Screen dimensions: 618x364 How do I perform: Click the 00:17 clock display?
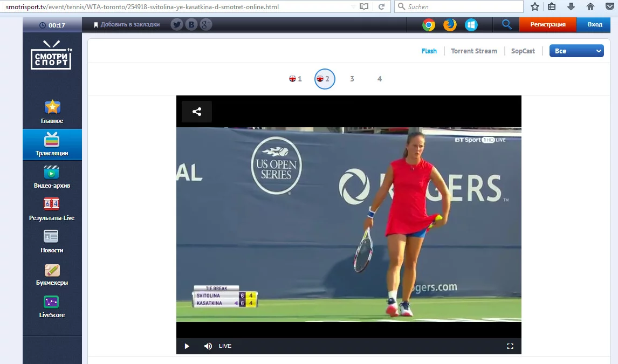click(52, 25)
